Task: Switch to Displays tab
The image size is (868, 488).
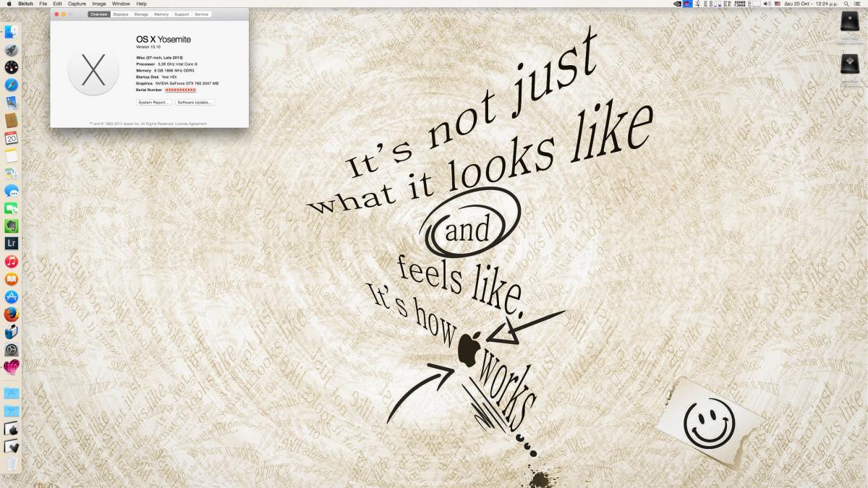Action: tap(121, 14)
